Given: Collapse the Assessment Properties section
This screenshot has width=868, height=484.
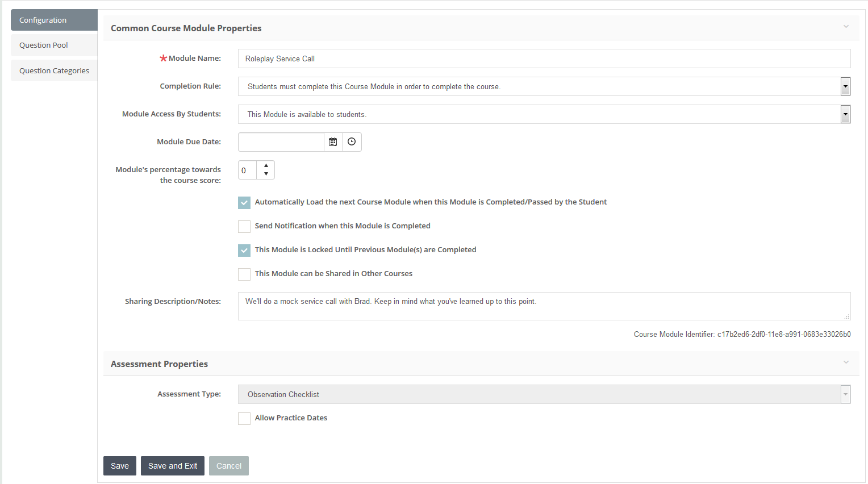Looking at the screenshot, I should click(846, 362).
